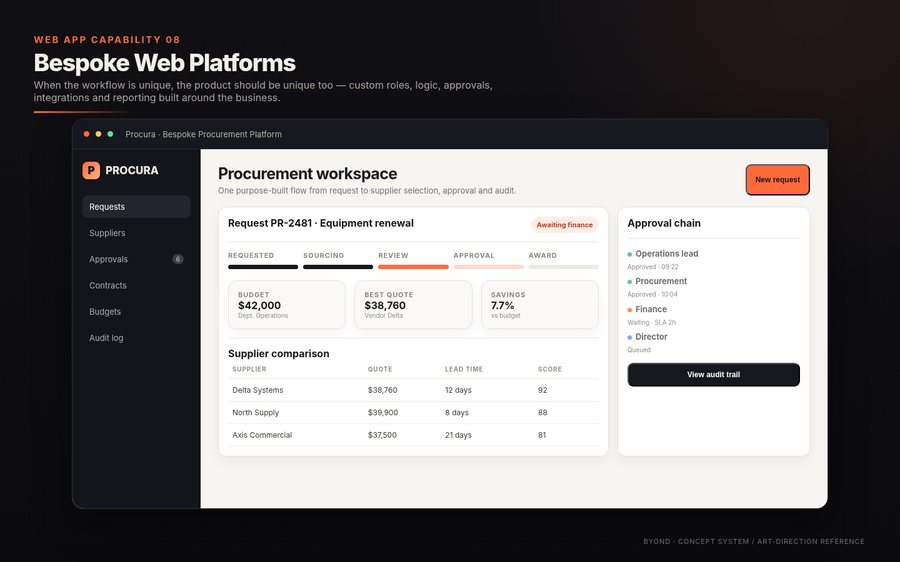Click the $39,900 quote value
Viewport: 900px width, 562px height.
[383, 413]
